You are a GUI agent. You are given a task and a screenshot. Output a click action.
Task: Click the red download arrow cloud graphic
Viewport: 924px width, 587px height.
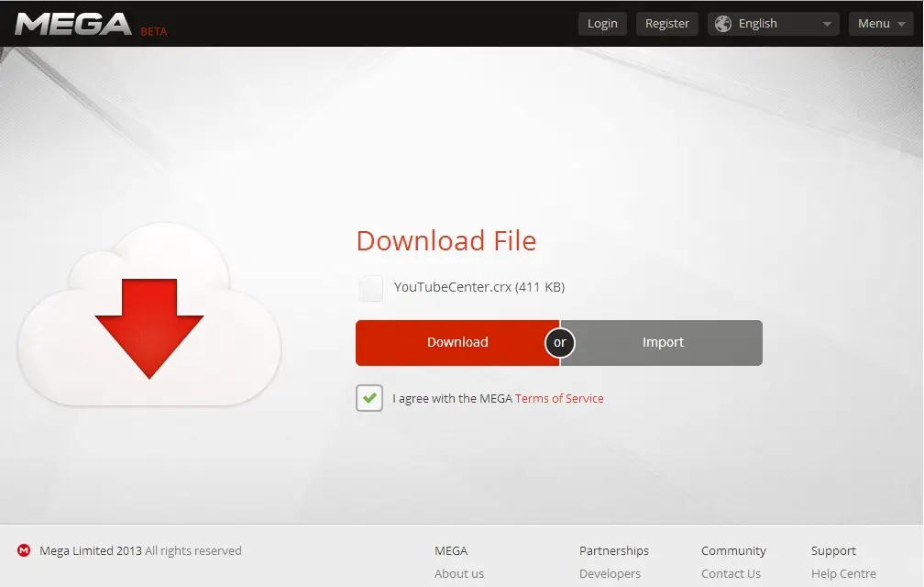[149, 314]
